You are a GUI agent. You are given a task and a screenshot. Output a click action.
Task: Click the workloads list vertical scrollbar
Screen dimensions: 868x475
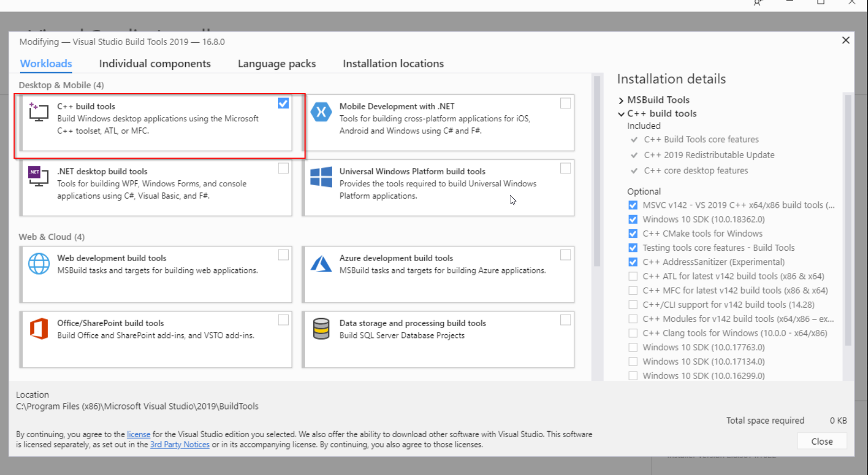click(x=597, y=173)
